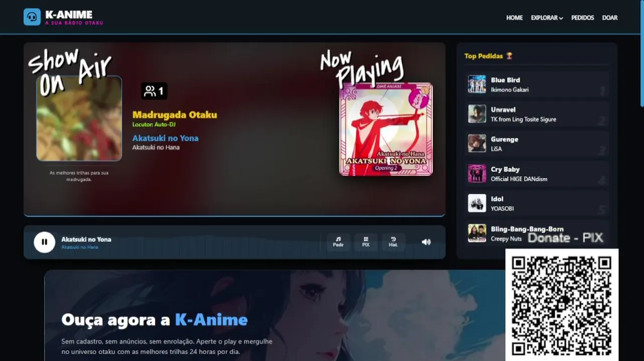
Task: Select Cry Baby by Official HIGE DANdism
Action: tap(537, 173)
